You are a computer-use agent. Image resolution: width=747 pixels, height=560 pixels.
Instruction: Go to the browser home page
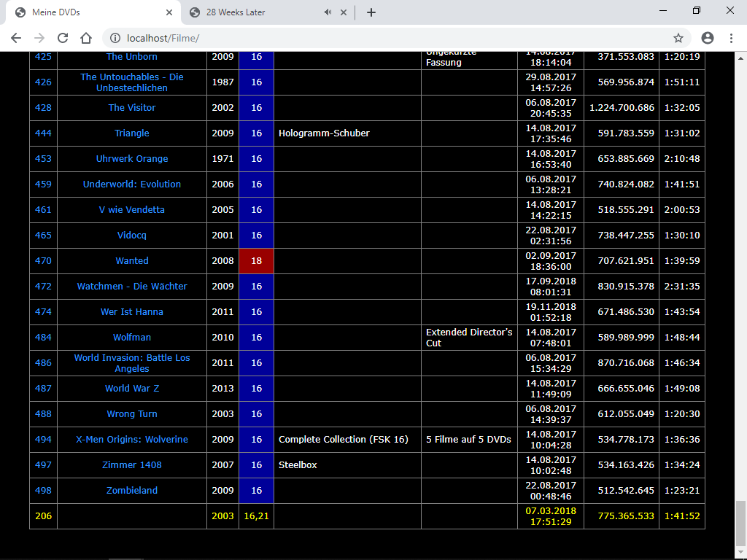click(86, 38)
